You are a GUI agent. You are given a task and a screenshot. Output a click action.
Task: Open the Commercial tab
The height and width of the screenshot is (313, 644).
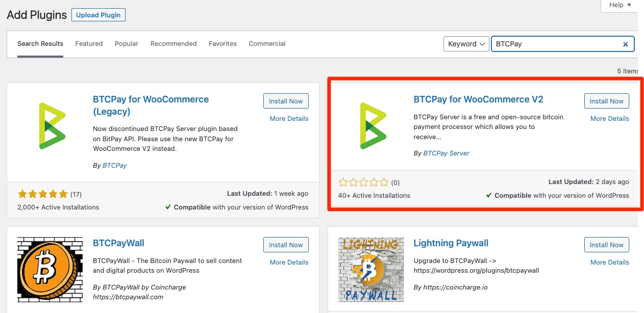click(267, 44)
